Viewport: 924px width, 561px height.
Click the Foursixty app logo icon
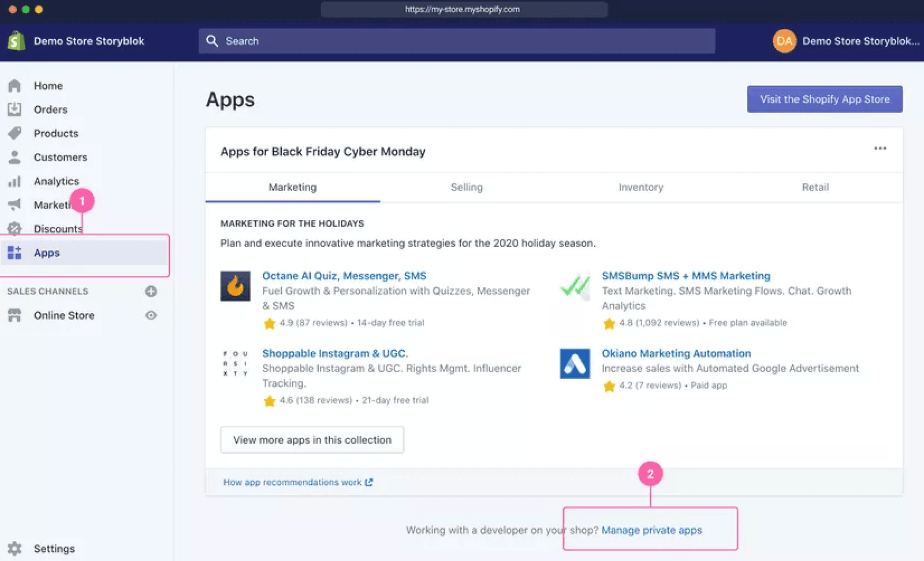[235, 363]
